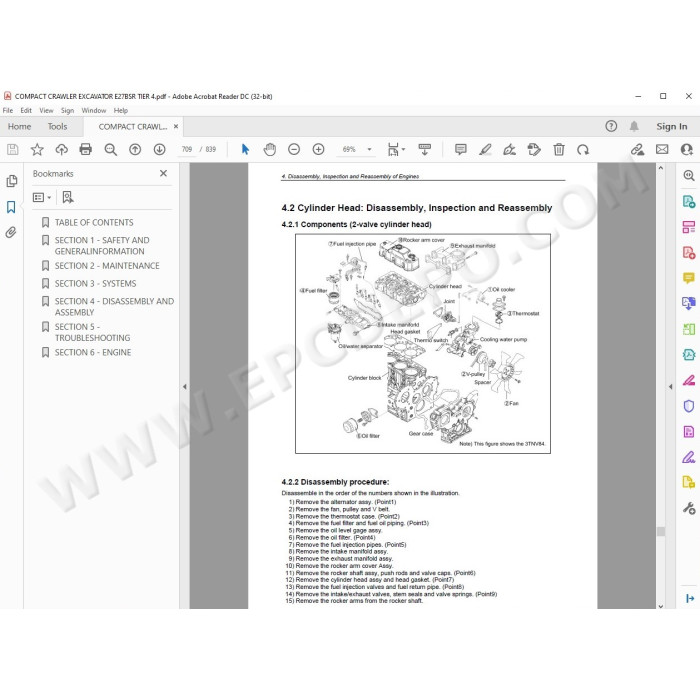Open SECTION 6 - ENGINE bookmark

[x=93, y=352]
